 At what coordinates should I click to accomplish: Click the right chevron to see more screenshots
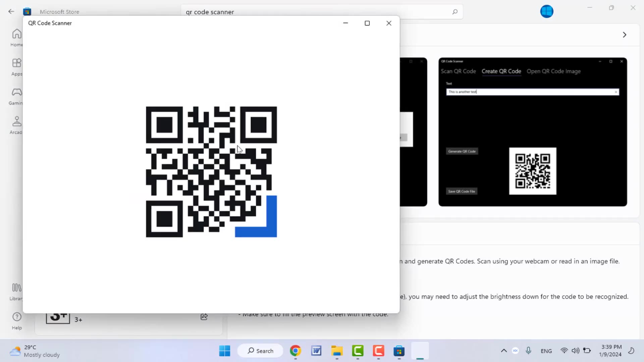625,35
